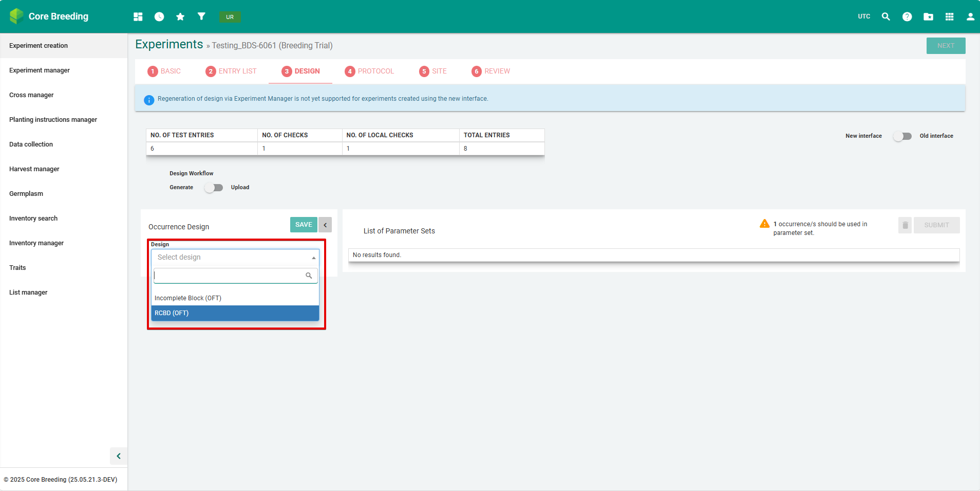Image resolution: width=980 pixels, height=491 pixels.
Task: Switch Design Workflow toggle to Upload
Action: 214,188
